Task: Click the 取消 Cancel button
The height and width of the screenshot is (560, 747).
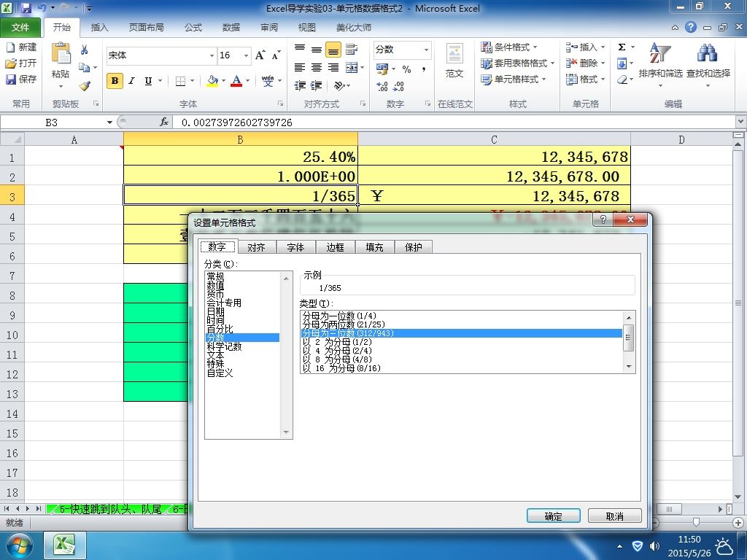Action: click(614, 516)
